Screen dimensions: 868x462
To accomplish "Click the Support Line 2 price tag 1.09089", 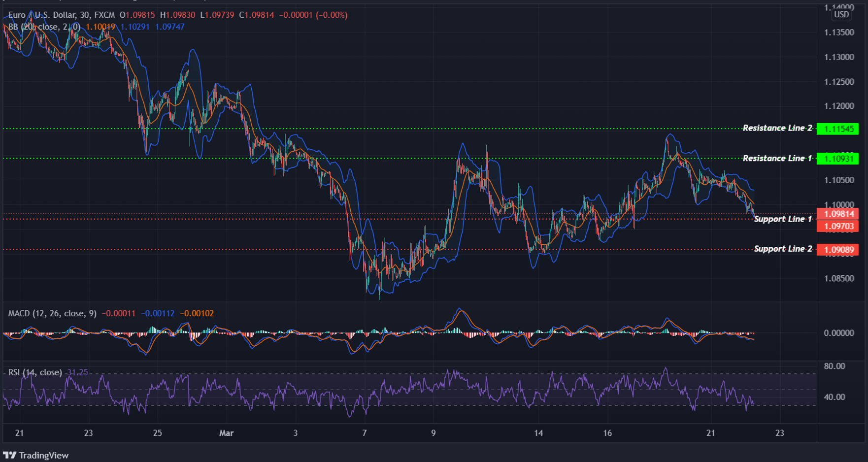I will click(839, 250).
